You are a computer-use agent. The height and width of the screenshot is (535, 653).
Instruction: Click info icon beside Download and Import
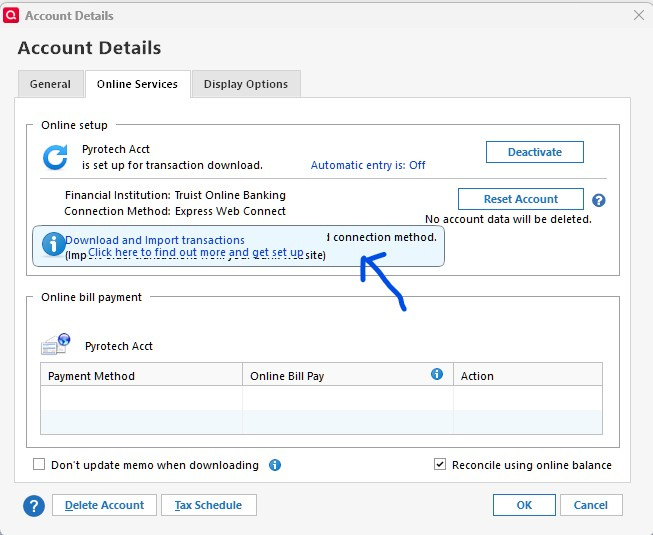(53, 244)
